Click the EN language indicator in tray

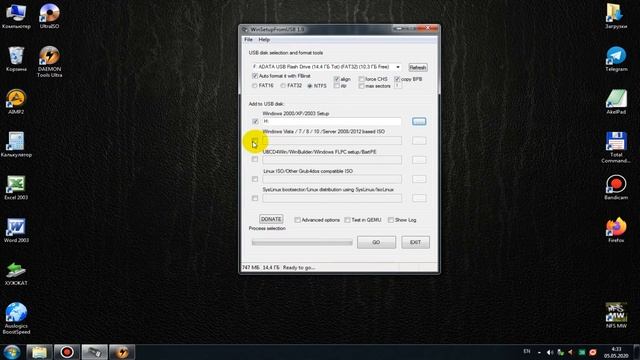(527, 352)
